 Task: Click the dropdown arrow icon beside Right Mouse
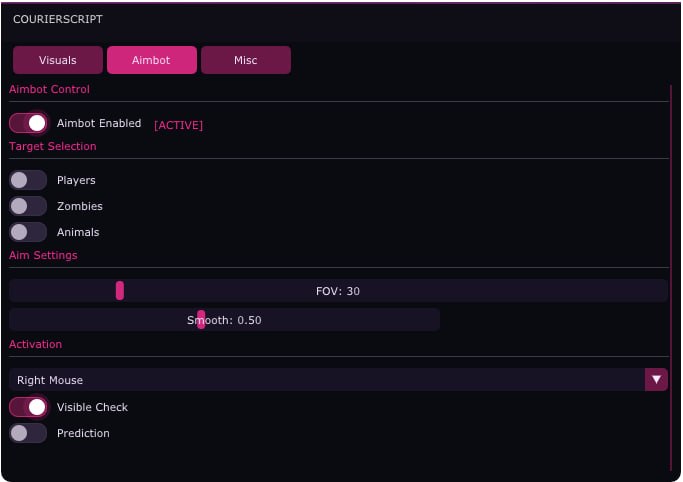tap(656, 380)
